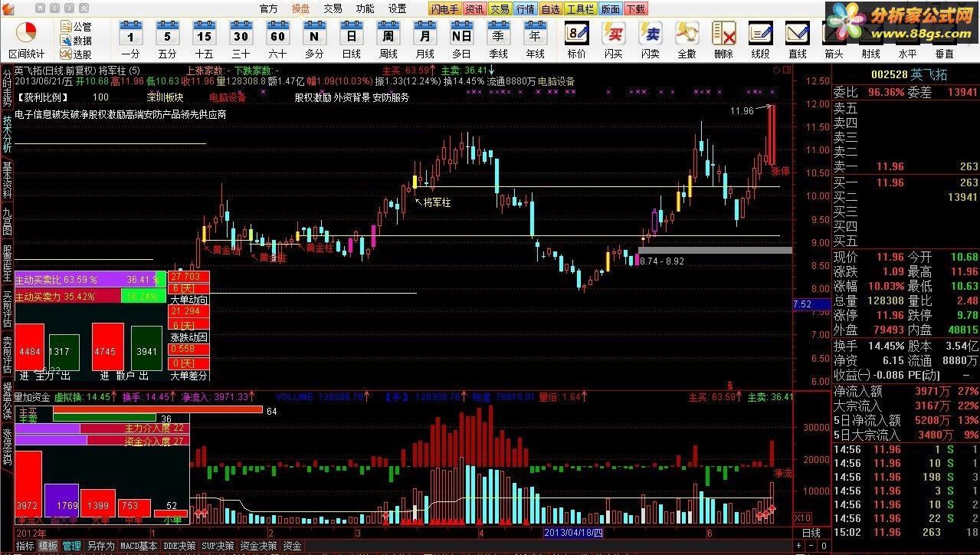The width and height of the screenshot is (980, 555).
Task: Choose the 多分 multi-minute period icon
Action: (x=314, y=40)
